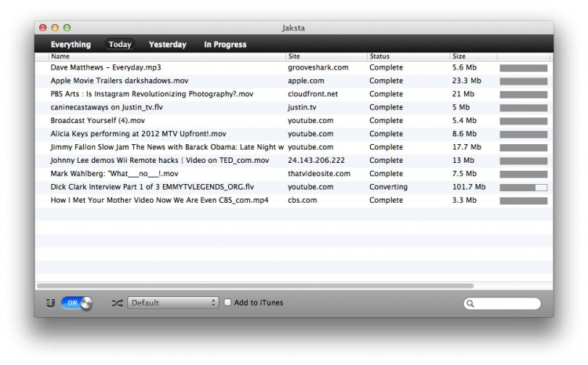Click the magnifying glass search icon
588x365 pixels.
(470, 303)
